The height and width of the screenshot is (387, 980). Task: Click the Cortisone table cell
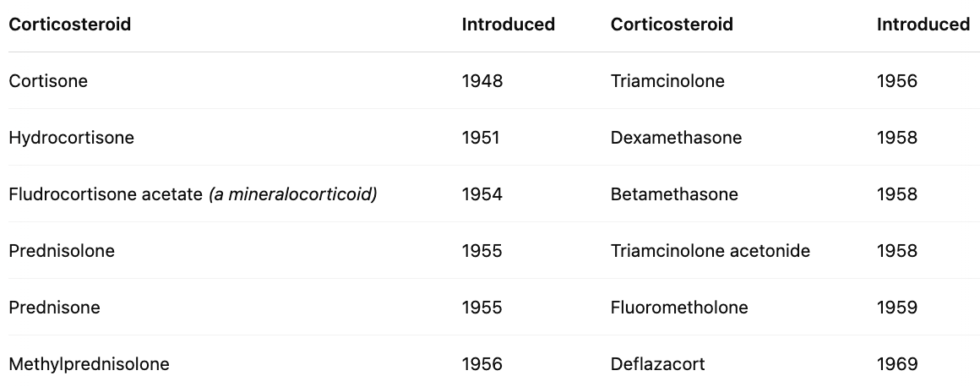coord(48,81)
